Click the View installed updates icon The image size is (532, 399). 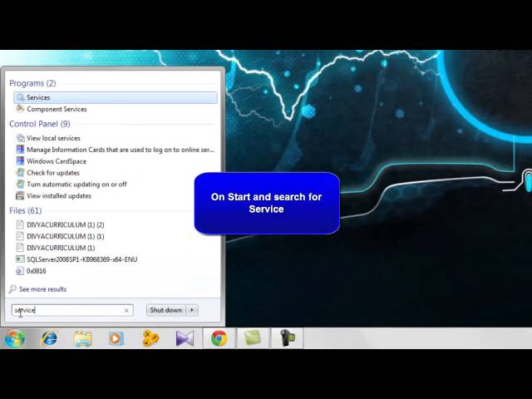(20, 196)
